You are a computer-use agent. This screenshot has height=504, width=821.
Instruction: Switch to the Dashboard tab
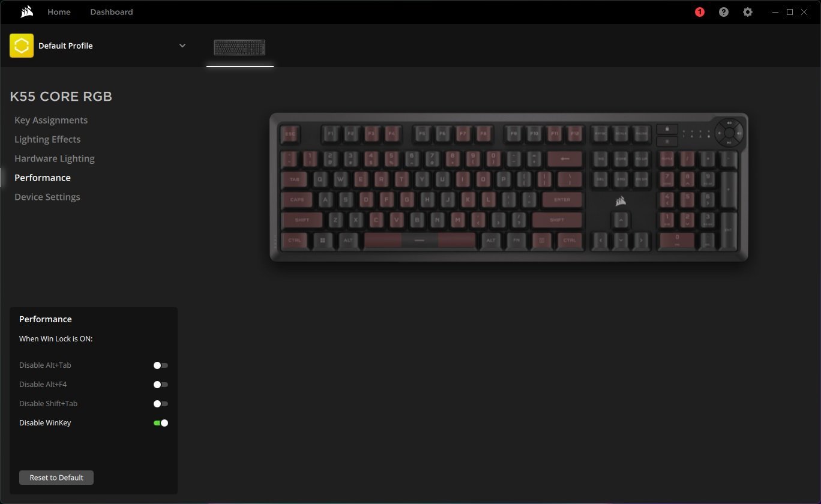[x=112, y=12]
